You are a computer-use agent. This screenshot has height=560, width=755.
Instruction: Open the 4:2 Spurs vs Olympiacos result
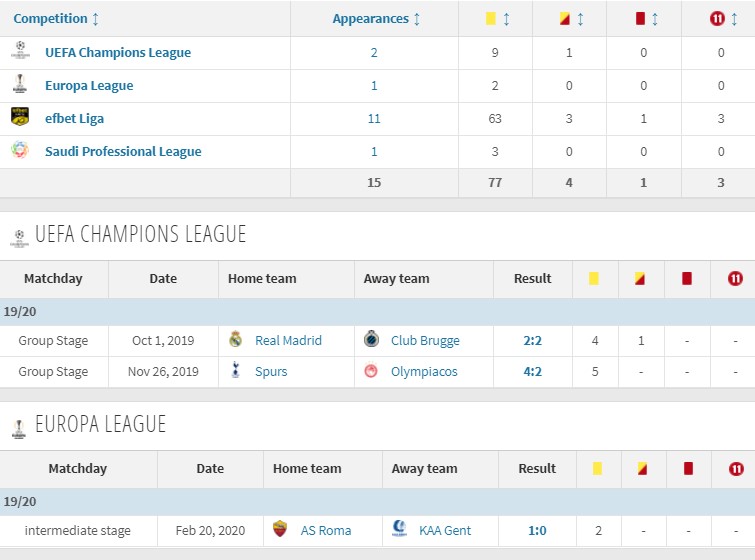(x=533, y=371)
